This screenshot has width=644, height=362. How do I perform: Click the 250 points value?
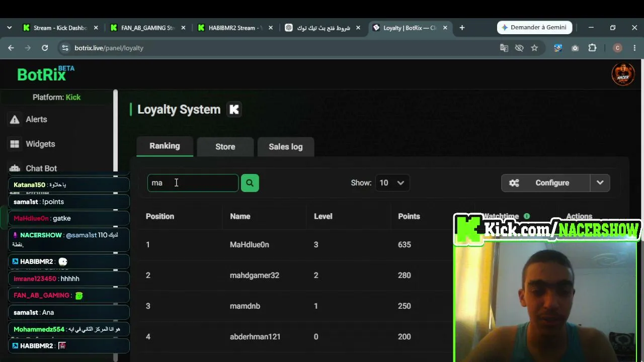(405, 306)
